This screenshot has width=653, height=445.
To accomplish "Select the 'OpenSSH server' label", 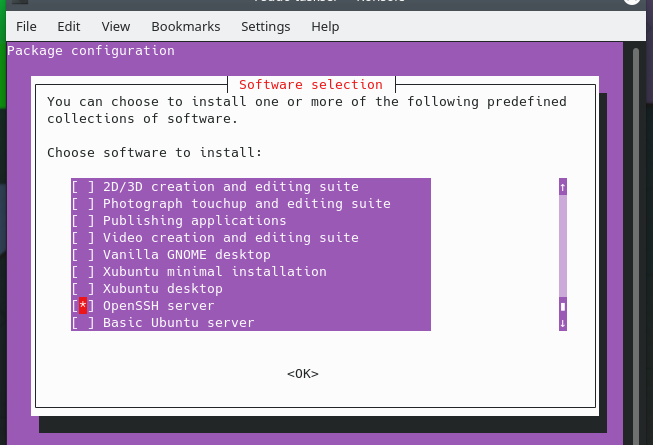I will coord(158,306).
